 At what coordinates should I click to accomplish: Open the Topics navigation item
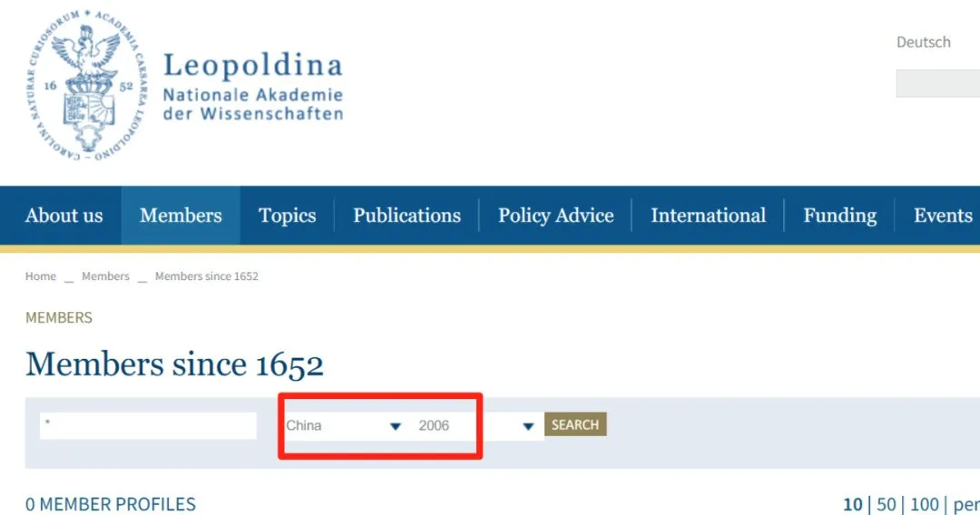click(287, 216)
